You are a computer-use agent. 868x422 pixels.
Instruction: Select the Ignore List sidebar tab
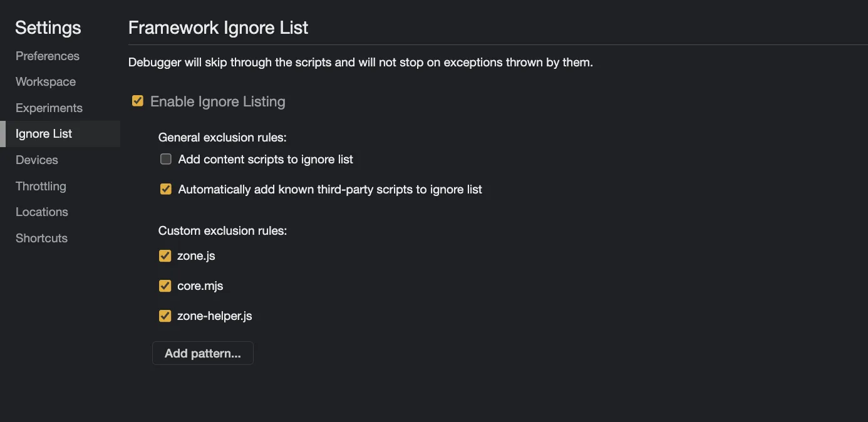(44, 134)
